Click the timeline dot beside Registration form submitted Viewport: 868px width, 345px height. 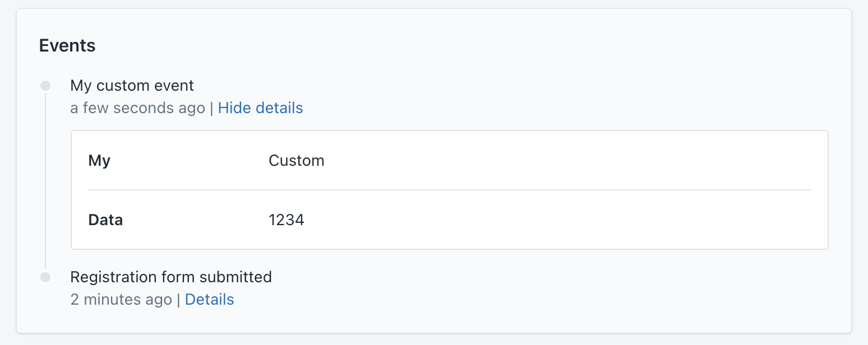click(45, 277)
